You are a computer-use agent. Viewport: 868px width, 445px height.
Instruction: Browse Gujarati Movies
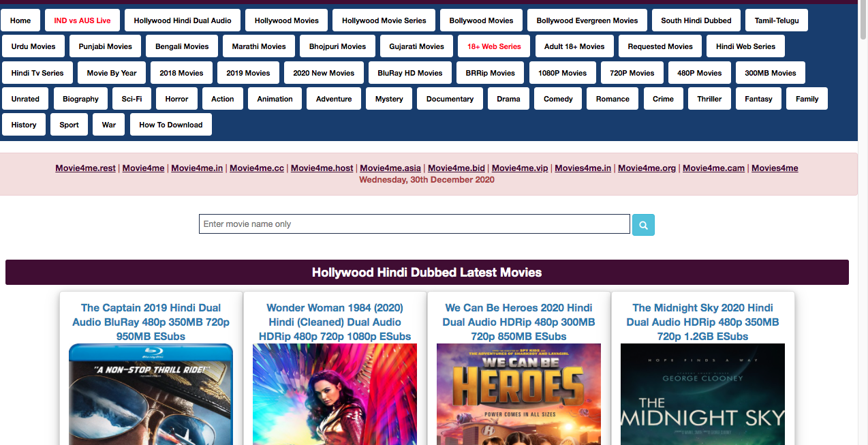[417, 46]
